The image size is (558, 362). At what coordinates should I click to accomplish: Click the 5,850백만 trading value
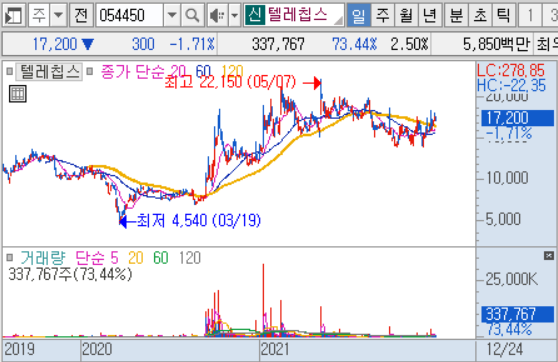496,44
